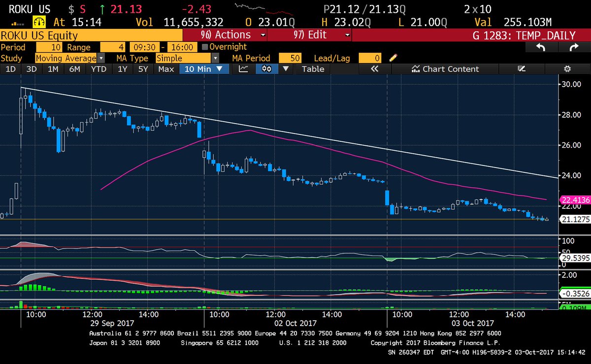Click the redo arrow icon
This screenshot has width=591, height=364.
pos(574,47)
